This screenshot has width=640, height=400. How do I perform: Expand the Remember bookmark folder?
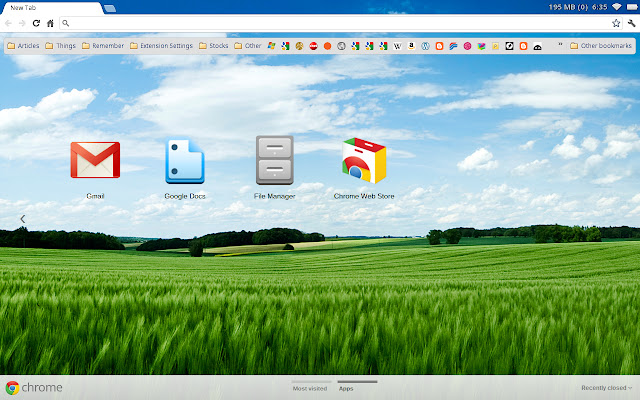tap(103, 46)
